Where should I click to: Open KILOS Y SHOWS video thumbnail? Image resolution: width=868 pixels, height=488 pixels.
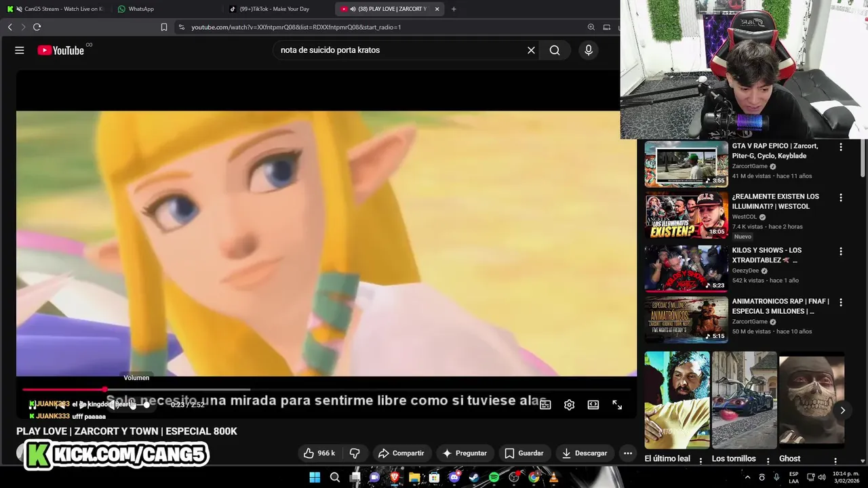click(x=686, y=268)
